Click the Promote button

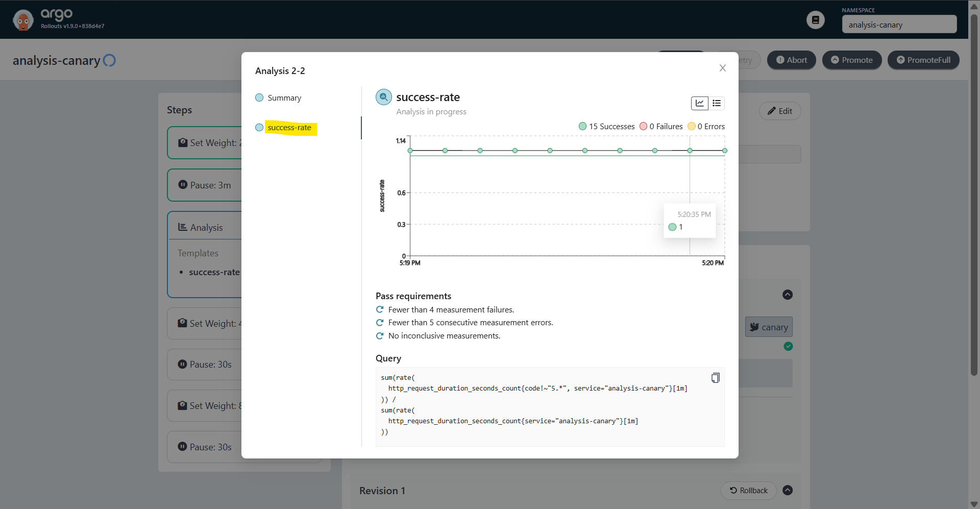tap(851, 60)
